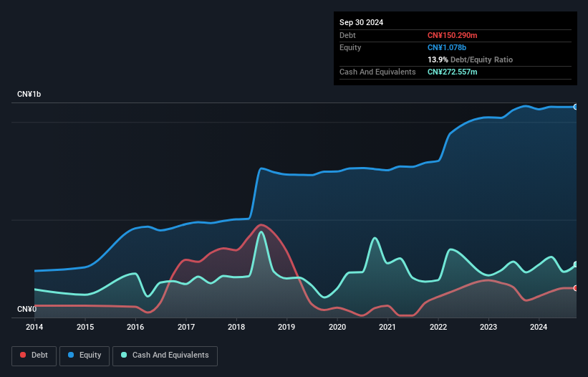Click the 2015 x-axis label
The height and width of the screenshot is (377, 588).
coord(85,327)
